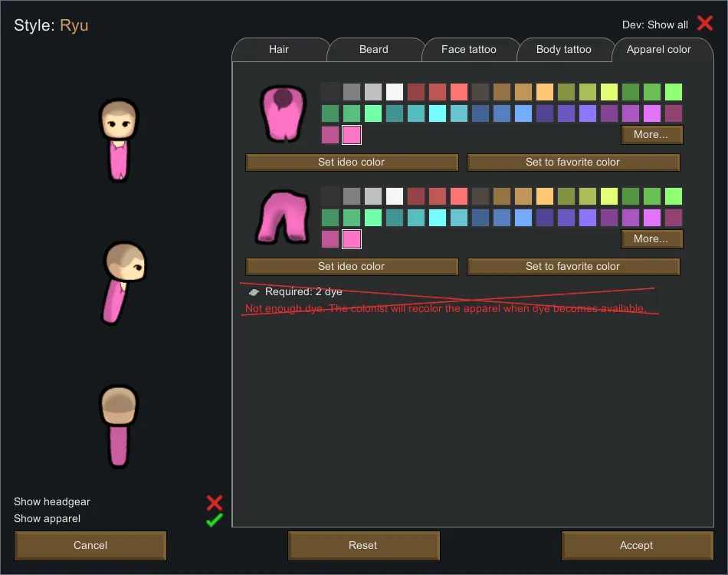Switch to the Hair tab

click(279, 50)
